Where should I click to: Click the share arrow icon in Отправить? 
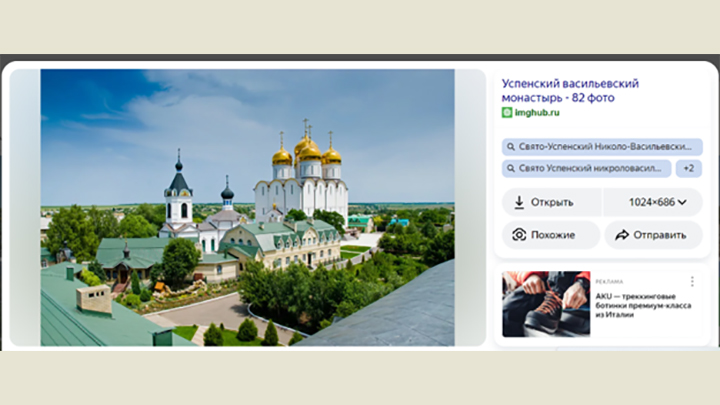(622, 235)
